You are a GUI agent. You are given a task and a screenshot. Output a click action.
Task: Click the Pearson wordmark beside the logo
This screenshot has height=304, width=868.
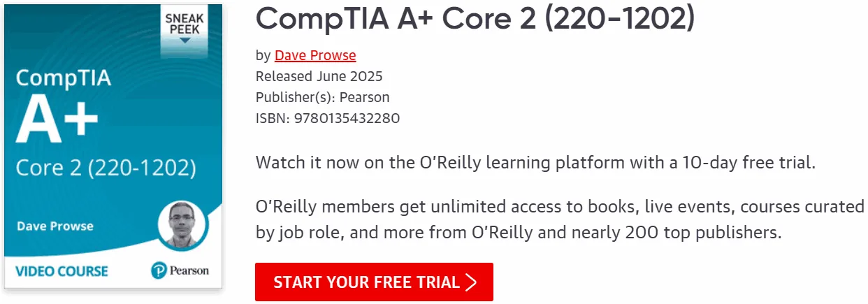pyautogui.click(x=189, y=270)
